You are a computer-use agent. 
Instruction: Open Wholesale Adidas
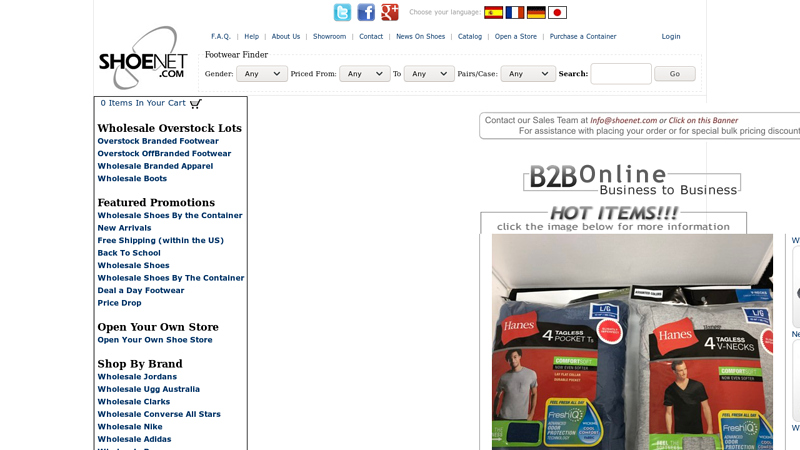click(x=134, y=439)
